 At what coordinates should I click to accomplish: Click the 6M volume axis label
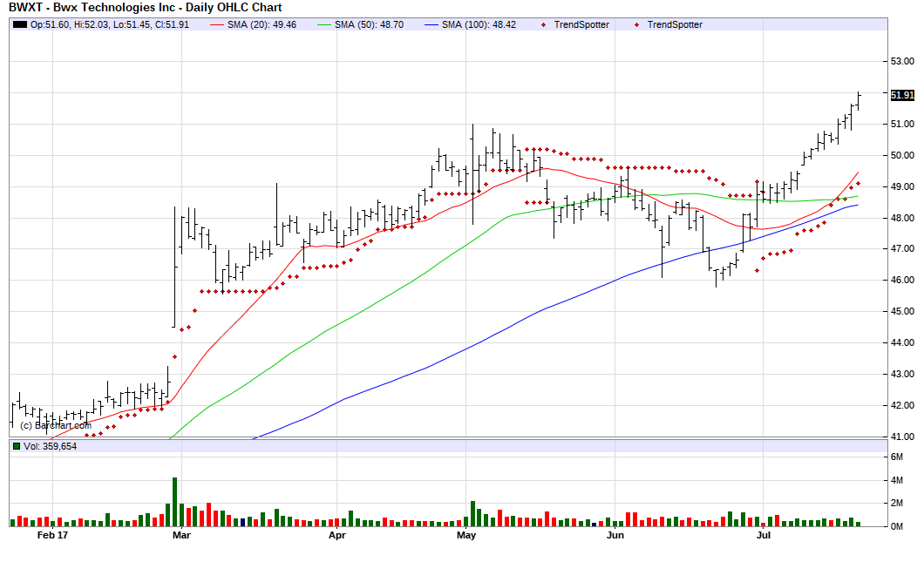point(896,457)
